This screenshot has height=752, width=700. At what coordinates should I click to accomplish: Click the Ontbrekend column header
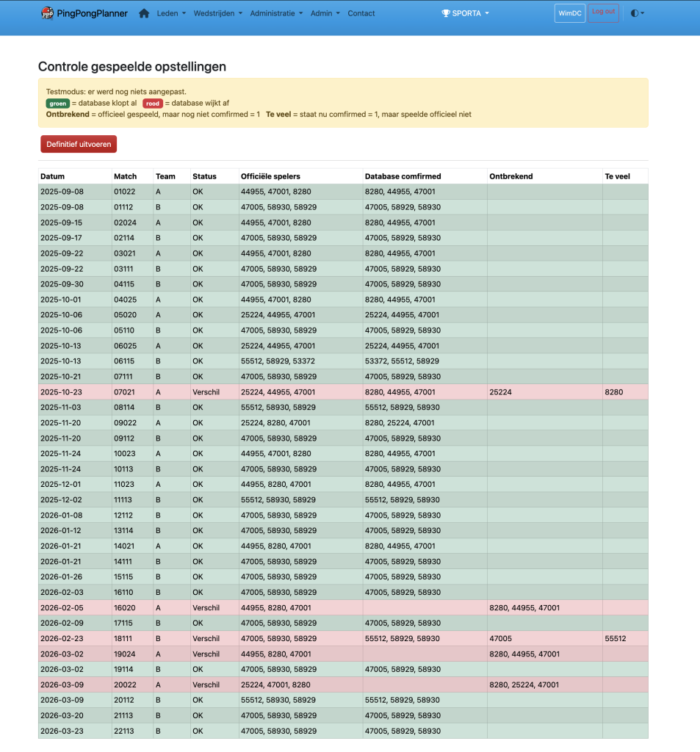click(511, 176)
